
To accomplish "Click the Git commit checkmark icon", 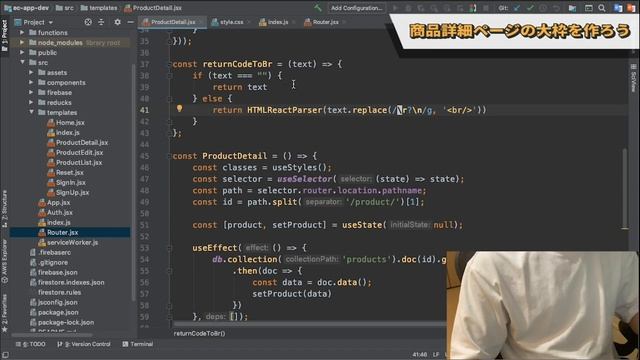I will (x=530, y=8).
